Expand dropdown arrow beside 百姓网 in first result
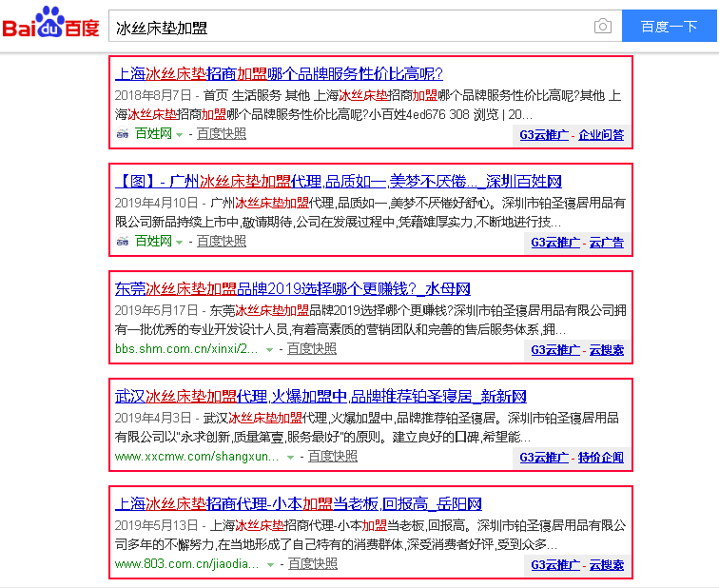This screenshot has width=719, height=588. point(180,135)
